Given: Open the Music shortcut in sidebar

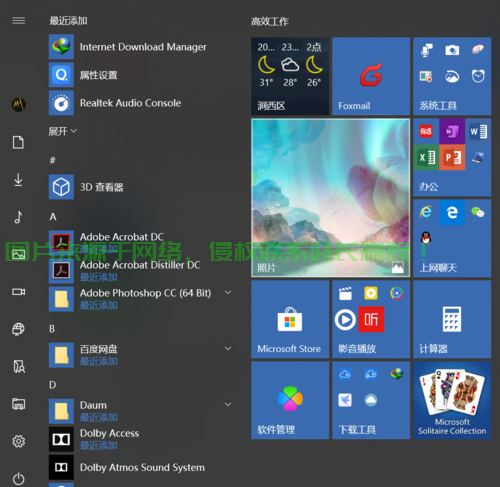Looking at the screenshot, I should point(18,217).
